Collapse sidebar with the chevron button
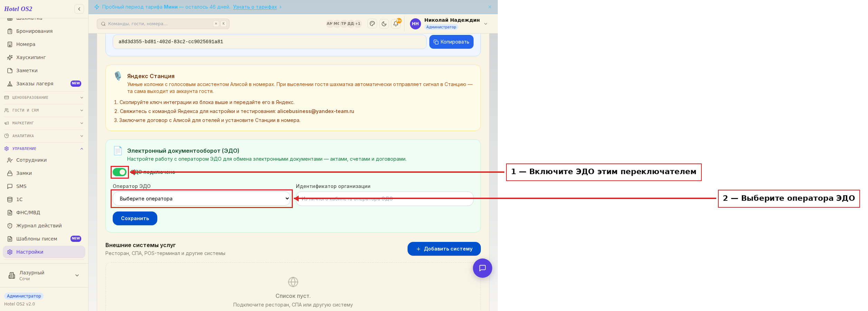The height and width of the screenshot is (311, 868). click(x=79, y=9)
